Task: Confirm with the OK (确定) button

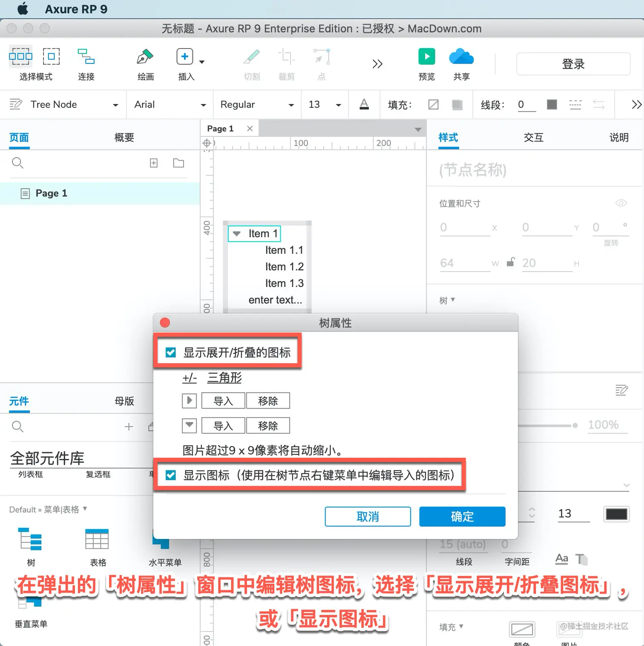Action: click(x=462, y=516)
